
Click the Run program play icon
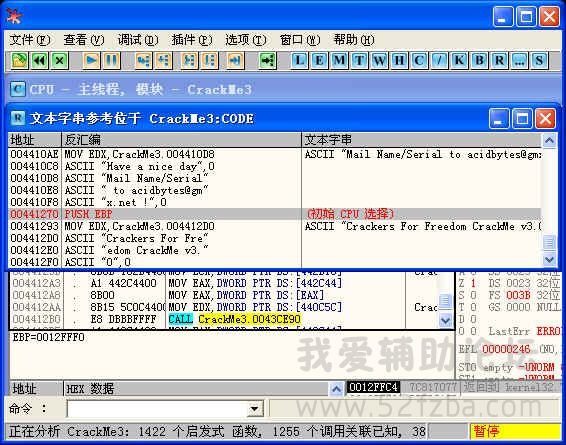91,60
